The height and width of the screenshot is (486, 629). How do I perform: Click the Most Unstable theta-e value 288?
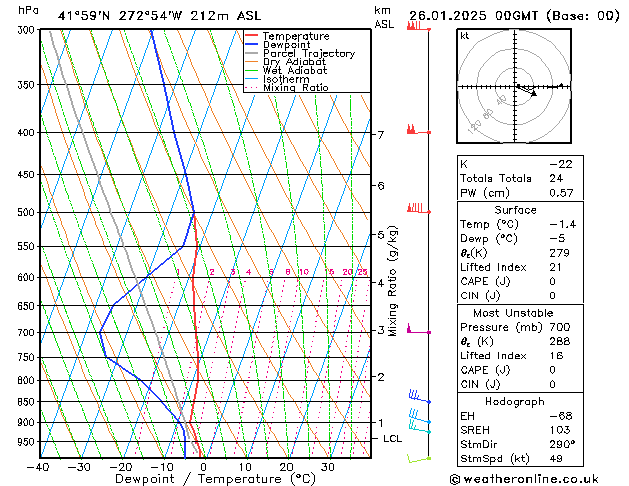(560, 341)
